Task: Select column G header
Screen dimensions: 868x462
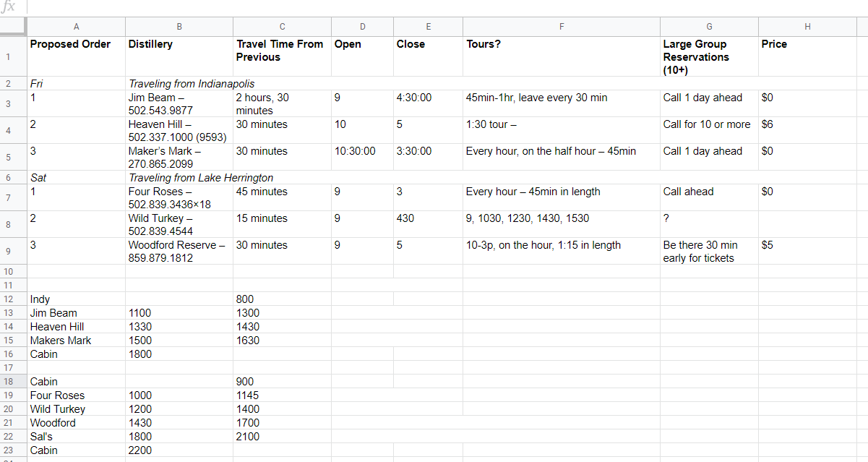Action: pyautogui.click(x=709, y=27)
